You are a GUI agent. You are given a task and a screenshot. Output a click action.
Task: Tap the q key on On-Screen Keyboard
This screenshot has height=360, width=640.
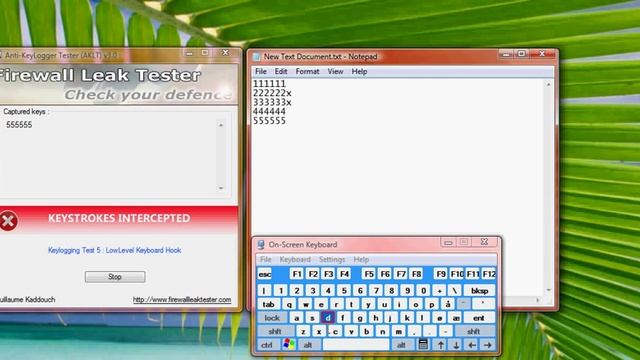coord(289,304)
